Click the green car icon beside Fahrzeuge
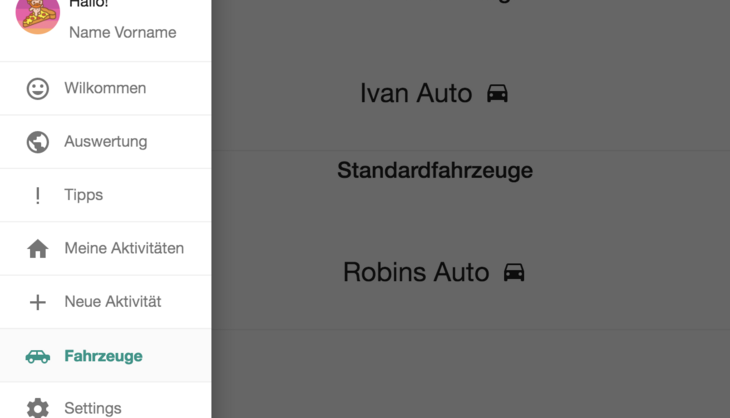 click(x=38, y=356)
